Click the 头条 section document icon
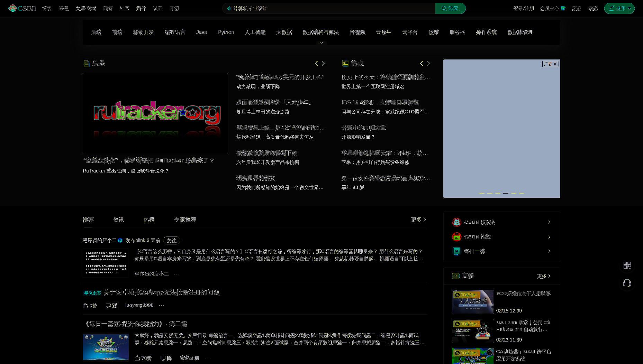 point(87,63)
